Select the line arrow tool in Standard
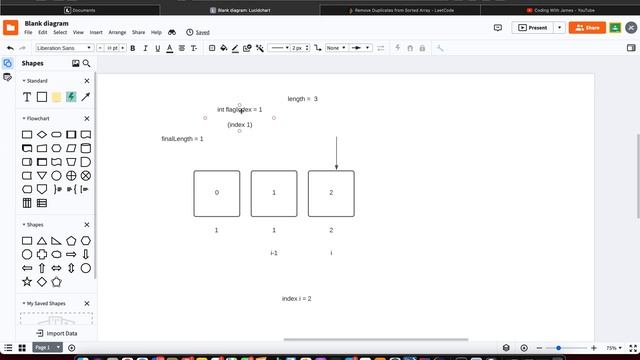Image resolution: width=640 pixels, height=360 pixels. click(x=86, y=97)
